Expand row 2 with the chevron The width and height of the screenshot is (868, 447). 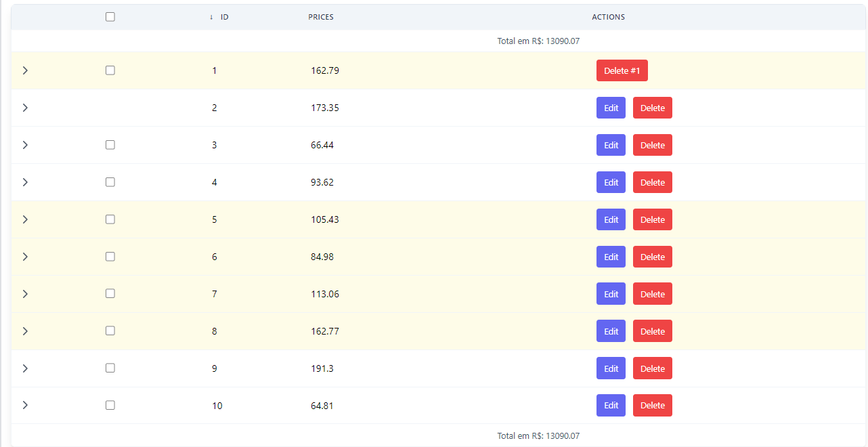pyautogui.click(x=25, y=108)
